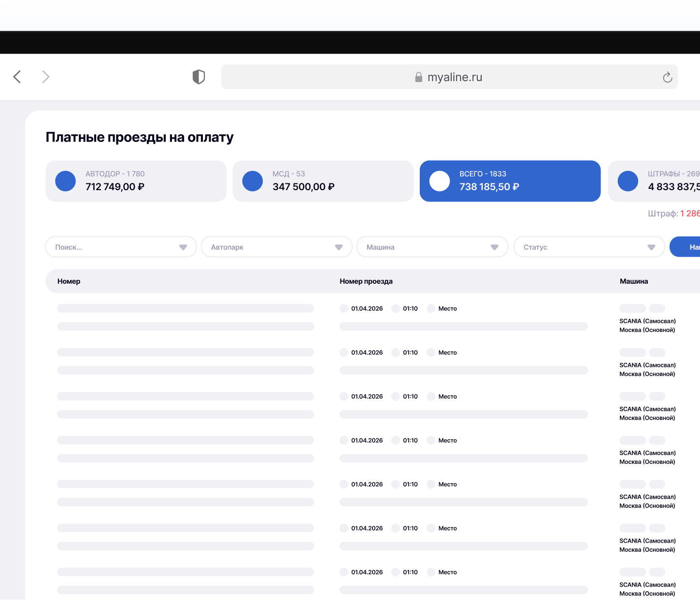Click SCANIA (Самосвал) in the second row

(647, 365)
